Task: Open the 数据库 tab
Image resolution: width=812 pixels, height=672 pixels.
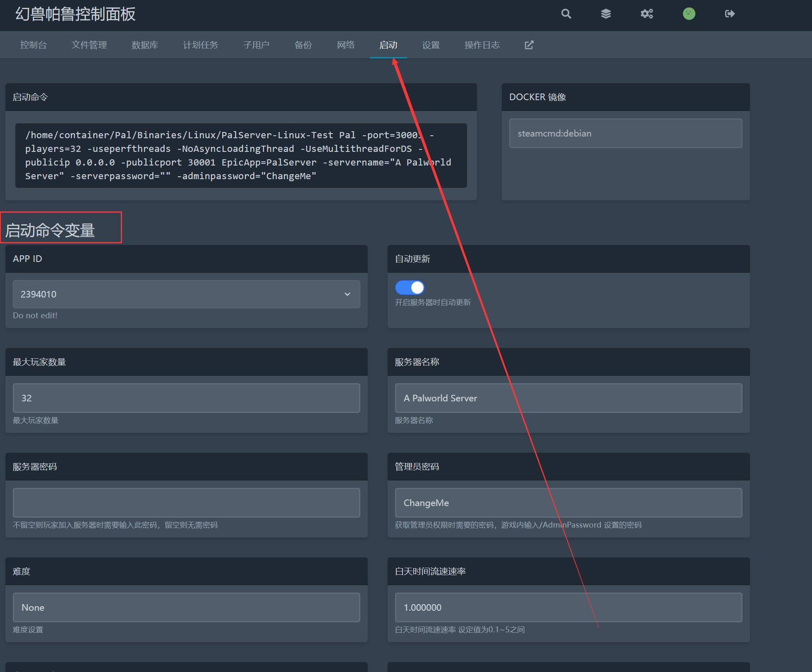Action: coord(145,45)
